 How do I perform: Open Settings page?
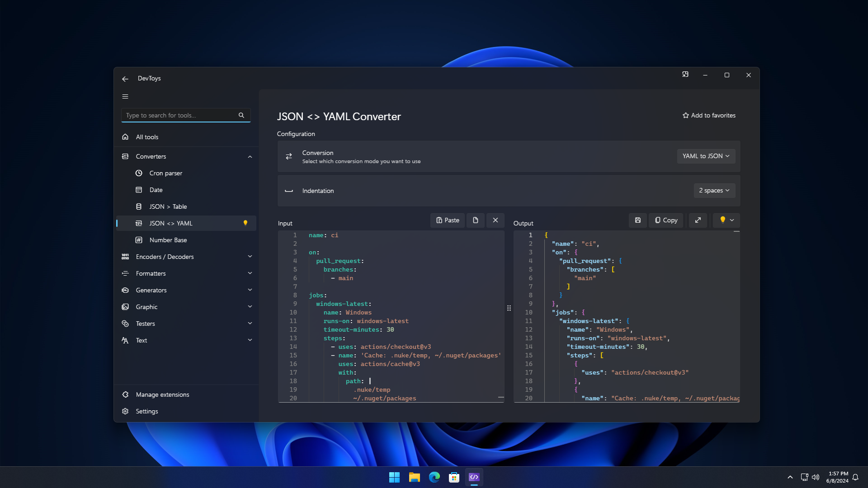[x=186, y=411]
